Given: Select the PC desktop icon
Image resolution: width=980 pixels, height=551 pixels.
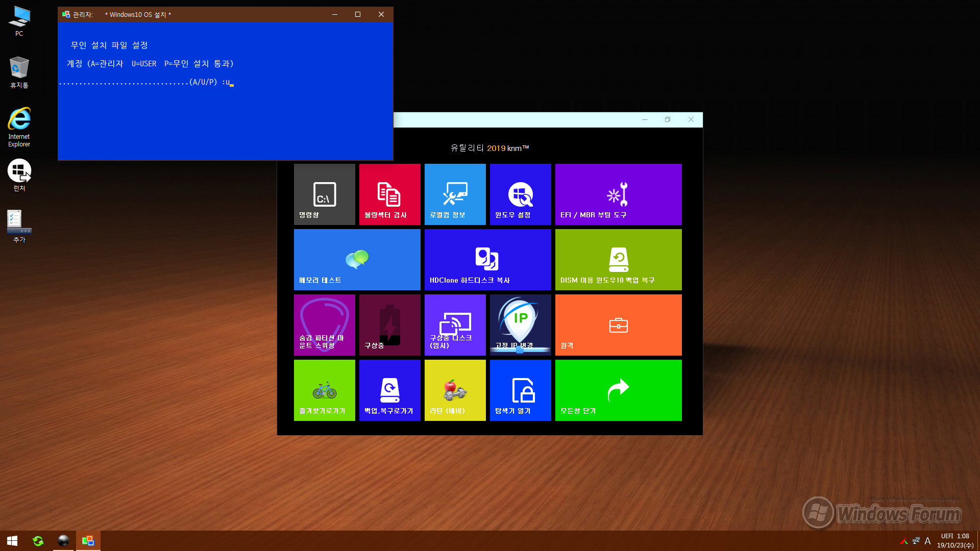Looking at the screenshot, I should pyautogui.click(x=19, y=21).
